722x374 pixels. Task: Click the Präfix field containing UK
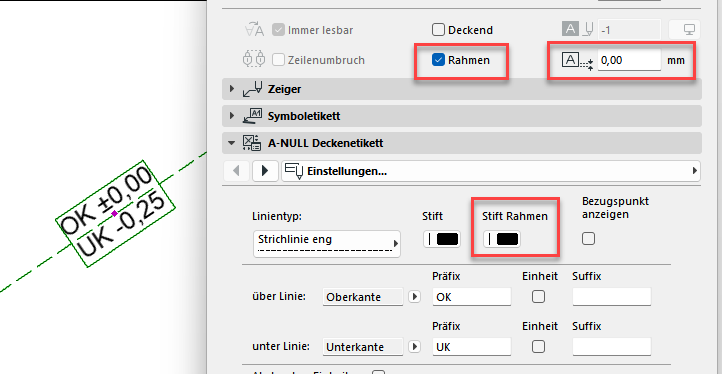point(472,346)
